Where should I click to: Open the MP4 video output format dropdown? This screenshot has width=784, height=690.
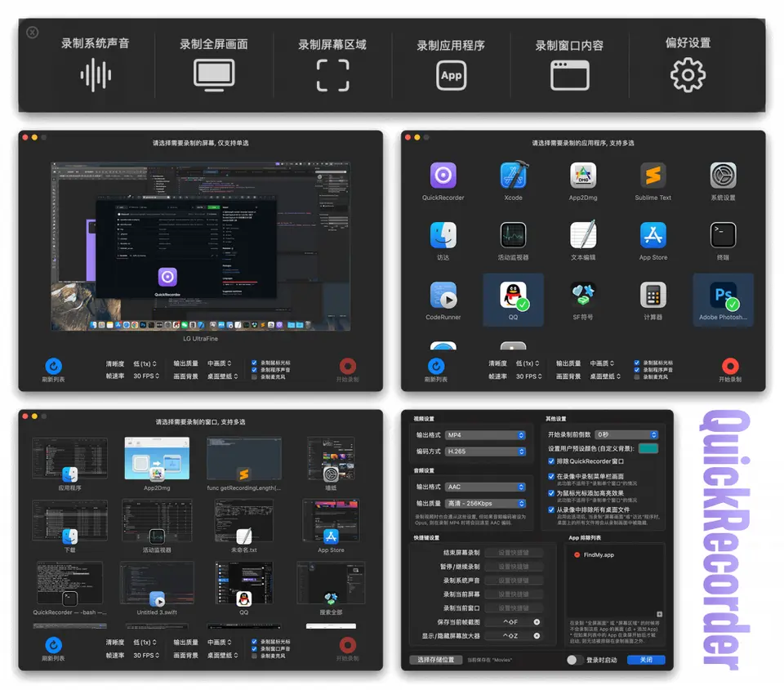click(x=485, y=435)
